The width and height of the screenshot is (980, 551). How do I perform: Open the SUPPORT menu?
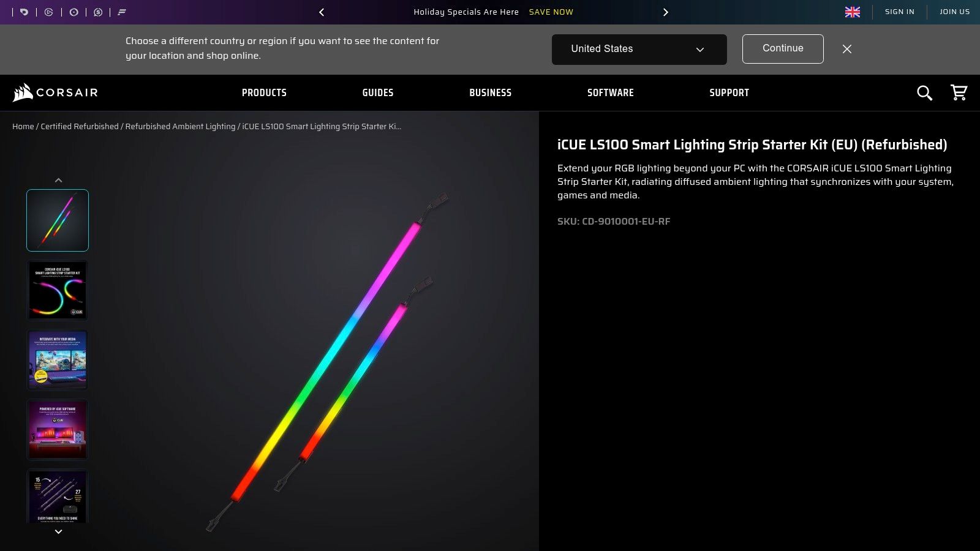pyautogui.click(x=729, y=92)
